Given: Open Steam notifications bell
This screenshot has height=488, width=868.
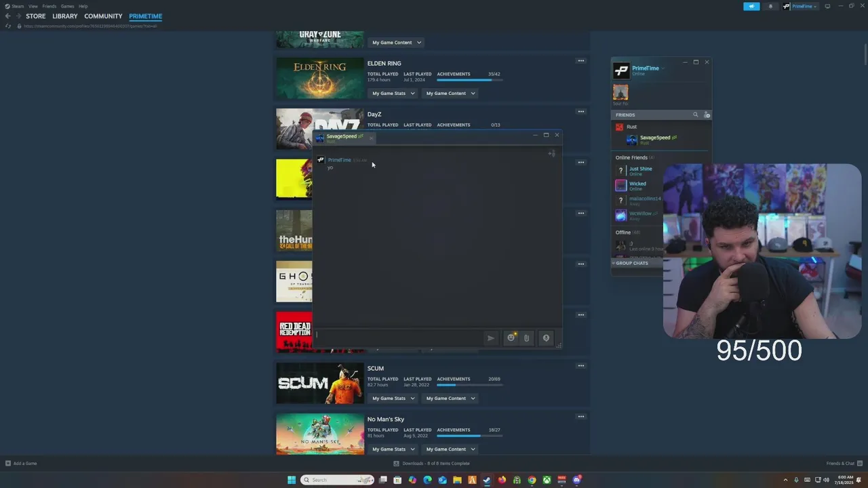Looking at the screenshot, I should click(770, 6).
